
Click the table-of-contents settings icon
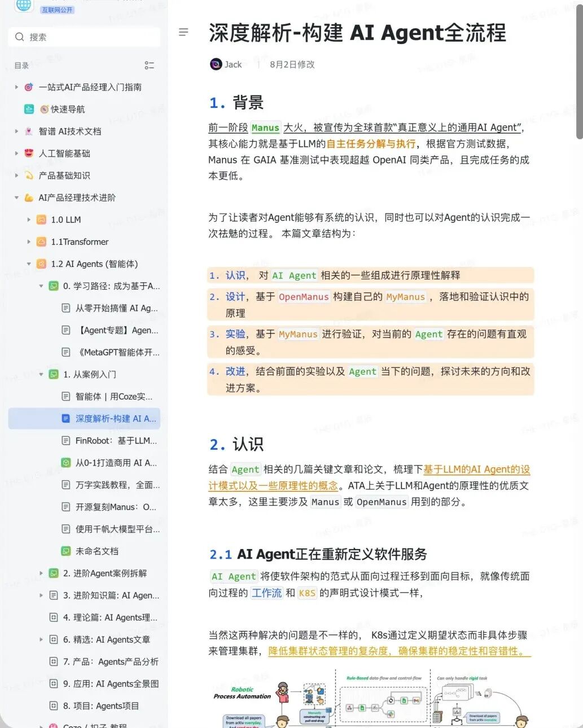tap(149, 65)
